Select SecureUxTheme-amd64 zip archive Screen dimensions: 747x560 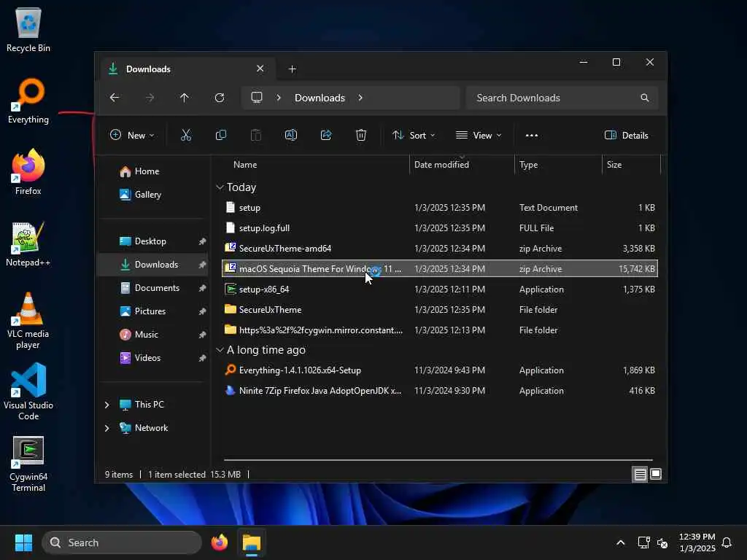click(439, 249)
